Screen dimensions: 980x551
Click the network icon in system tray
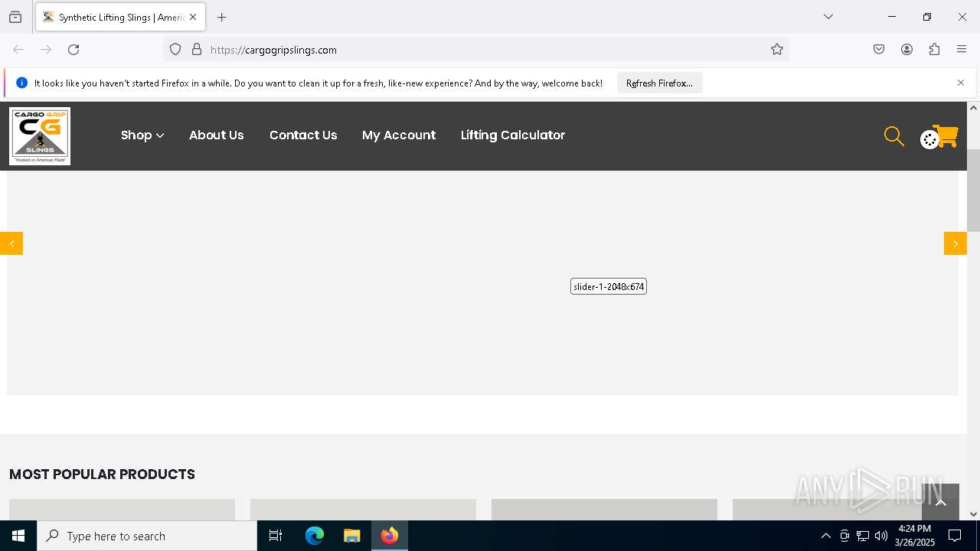pyautogui.click(x=863, y=536)
